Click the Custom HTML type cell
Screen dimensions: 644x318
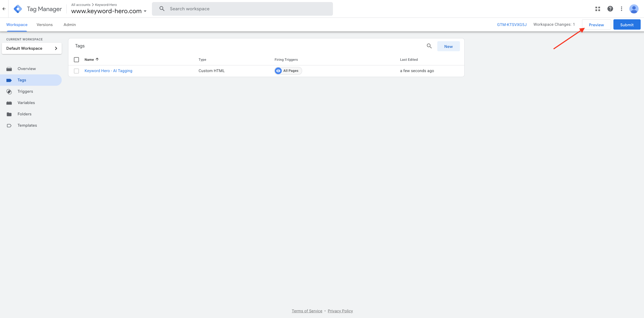coord(212,71)
